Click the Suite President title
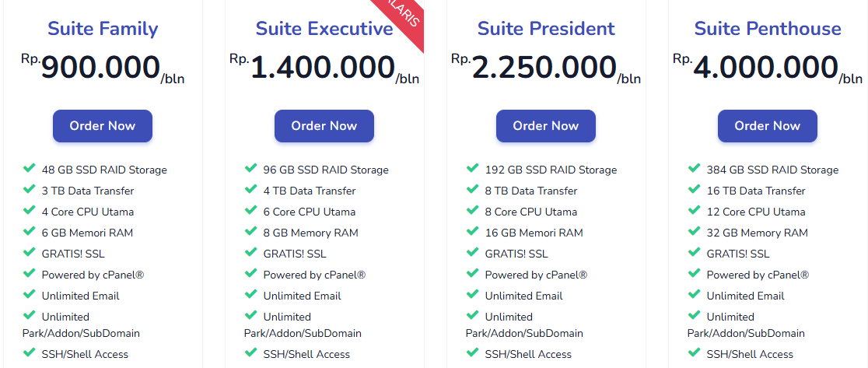The height and width of the screenshot is (368, 868). tap(546, 29)
